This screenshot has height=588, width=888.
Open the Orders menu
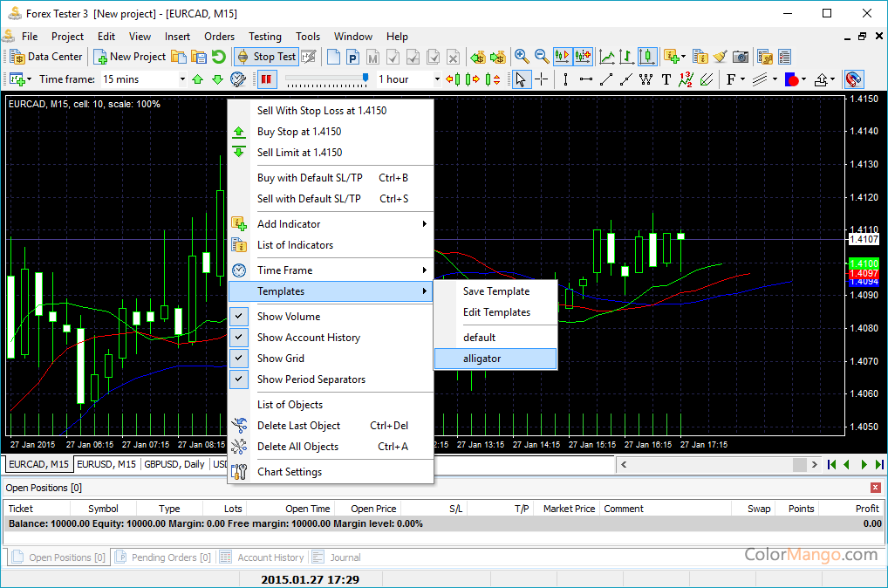click(219, 37)
